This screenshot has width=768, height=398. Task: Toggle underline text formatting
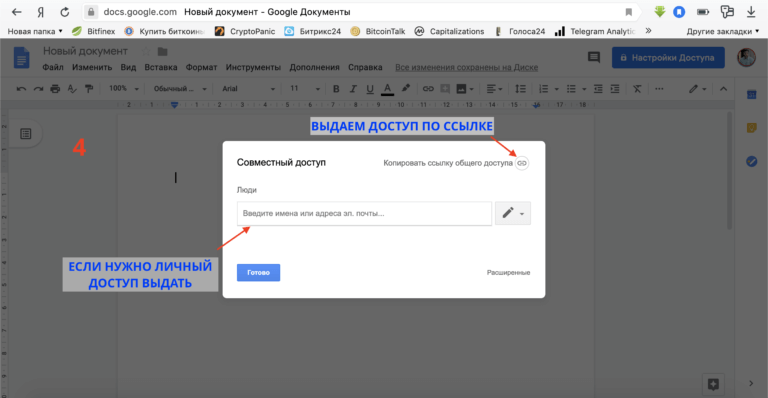(x=370, y=89)
